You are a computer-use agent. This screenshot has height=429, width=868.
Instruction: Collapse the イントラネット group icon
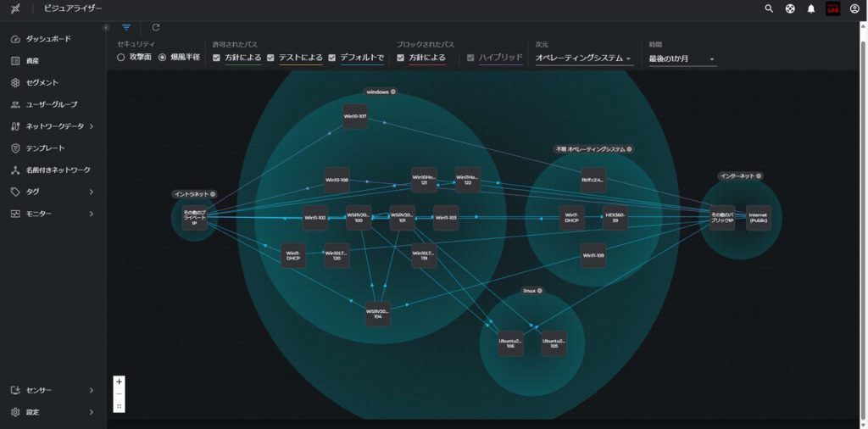[213, 194]
